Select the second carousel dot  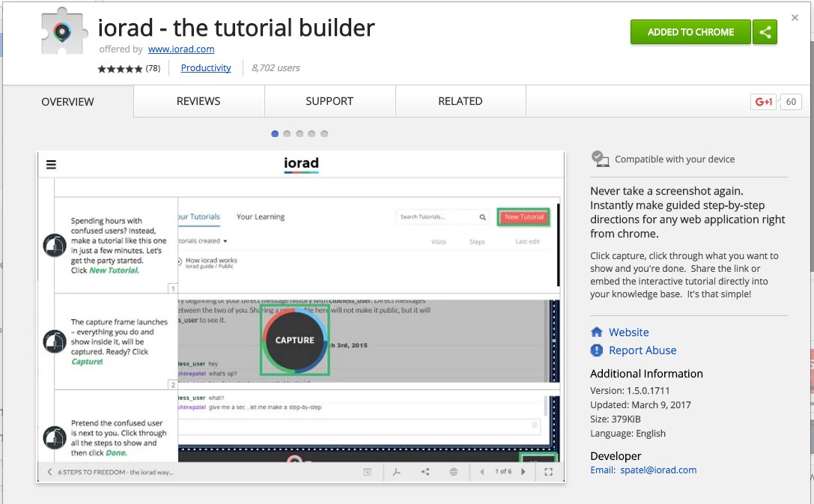tap(287, 134)
